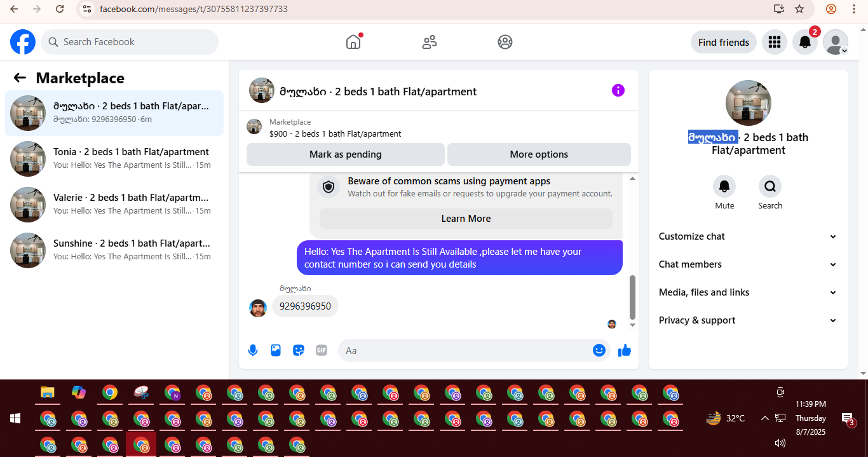
Task: Attach a photo using the image icon
Action: click(276, 350)
